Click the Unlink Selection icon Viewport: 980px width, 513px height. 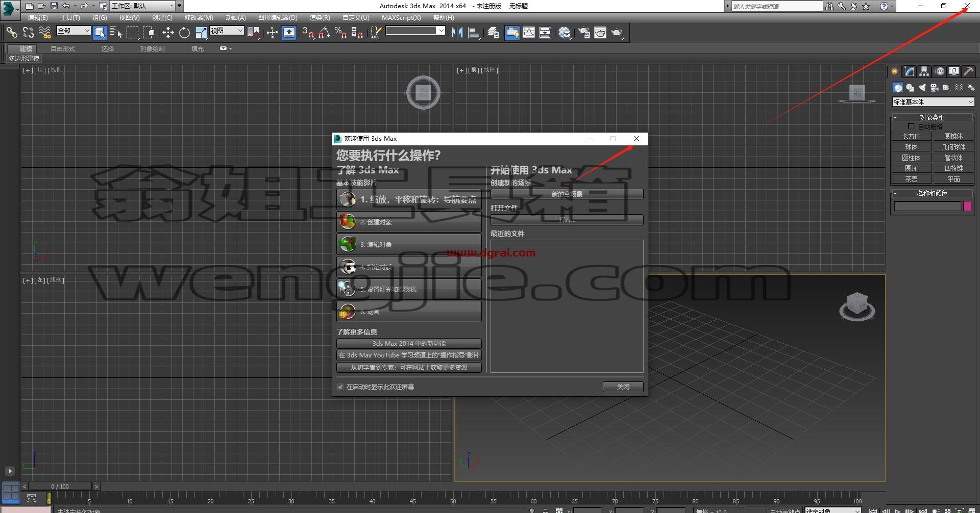point(28,33)
